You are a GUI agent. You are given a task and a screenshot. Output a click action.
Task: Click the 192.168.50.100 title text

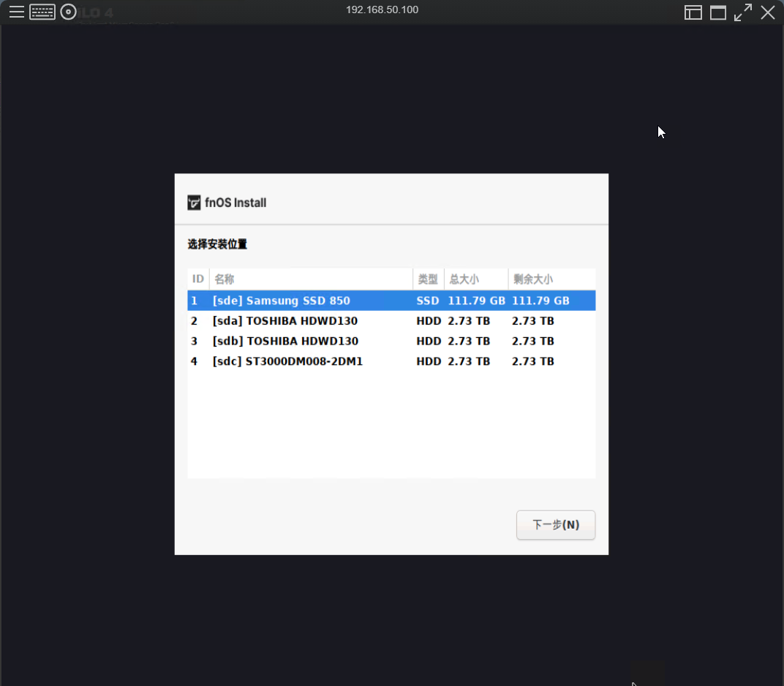(382, 10)
